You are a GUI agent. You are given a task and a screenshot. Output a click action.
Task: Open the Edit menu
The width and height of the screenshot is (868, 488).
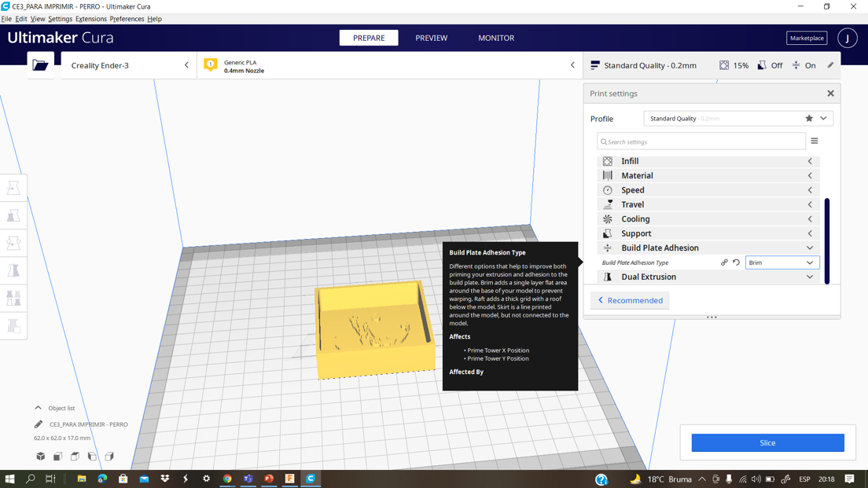pos(21,19)
